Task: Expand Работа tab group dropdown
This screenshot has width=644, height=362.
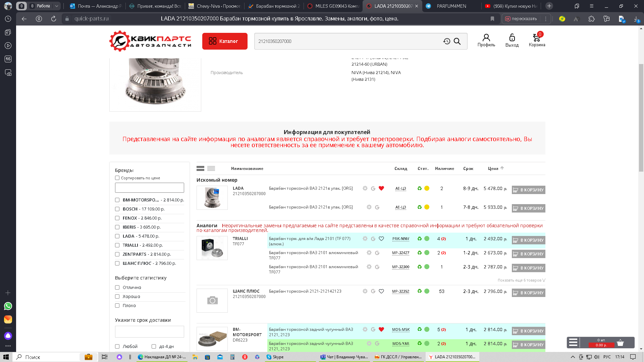Action: tap(56, 6)
